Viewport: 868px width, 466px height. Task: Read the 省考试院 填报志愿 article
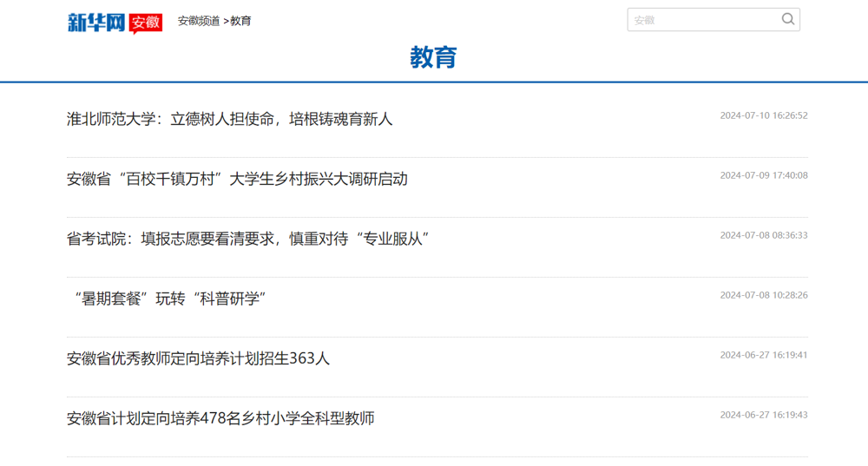[x=248, y=239]
